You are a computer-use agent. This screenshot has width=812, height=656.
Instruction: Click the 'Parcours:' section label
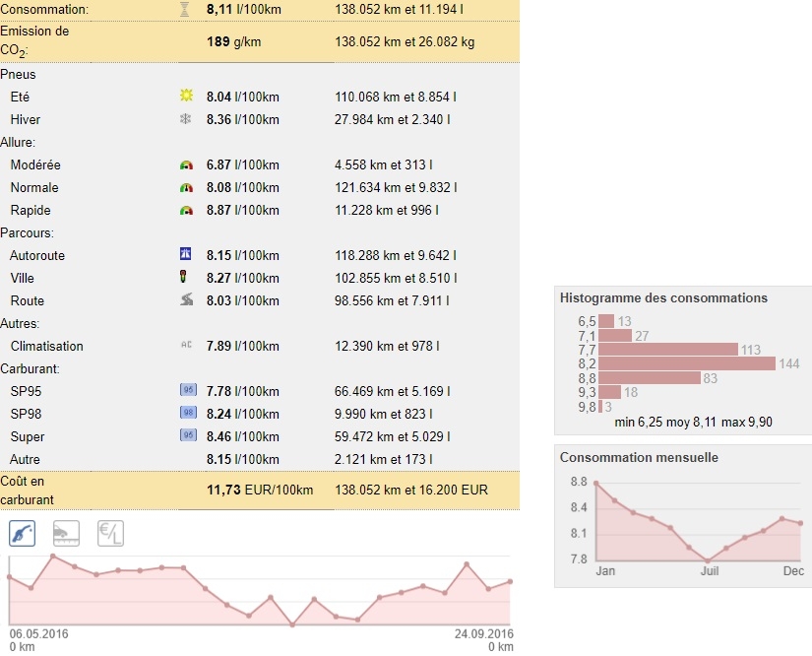[27, 233]
